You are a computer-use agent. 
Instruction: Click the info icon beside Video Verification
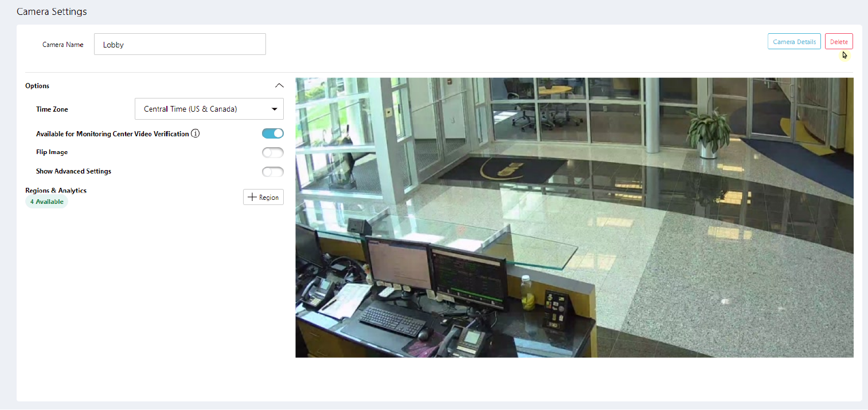196,134
